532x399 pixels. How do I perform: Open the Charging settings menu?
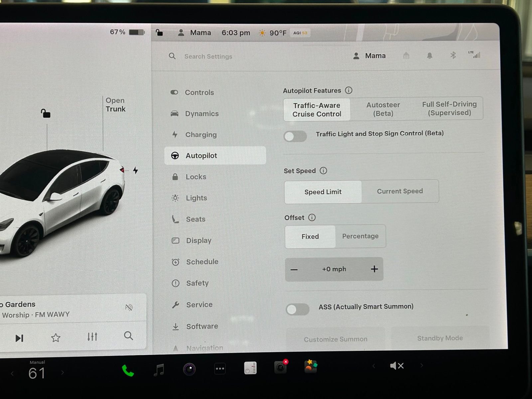click(200, 135)
